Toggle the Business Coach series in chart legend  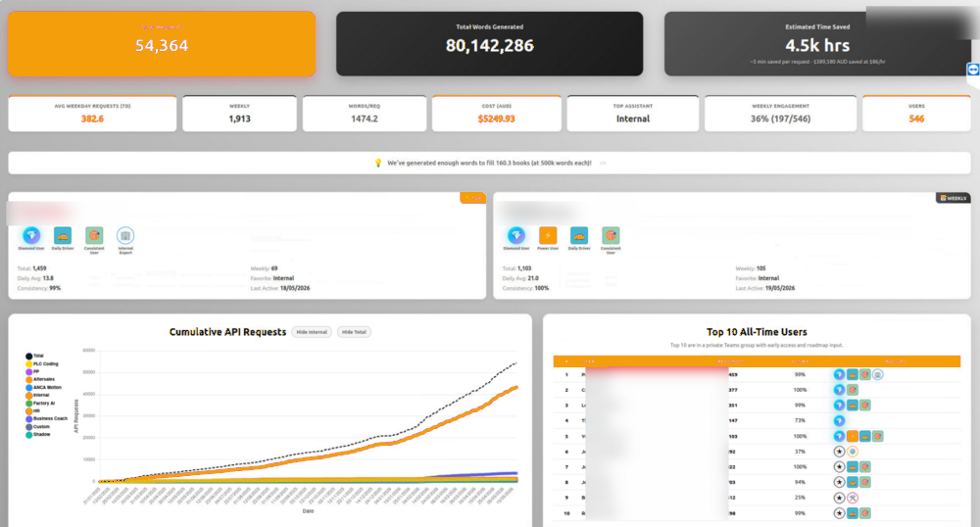tap(46, 418)
